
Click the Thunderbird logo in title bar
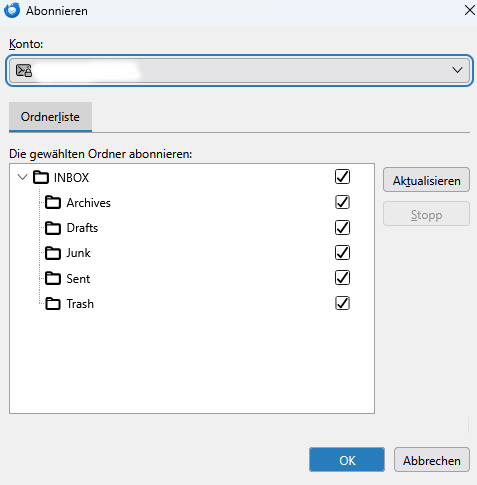(x=12, y=10)
